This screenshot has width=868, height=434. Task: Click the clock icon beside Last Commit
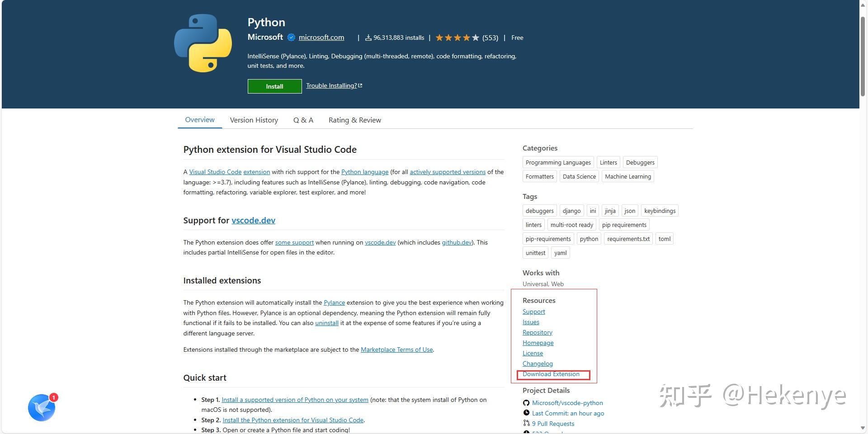[526, 413]
